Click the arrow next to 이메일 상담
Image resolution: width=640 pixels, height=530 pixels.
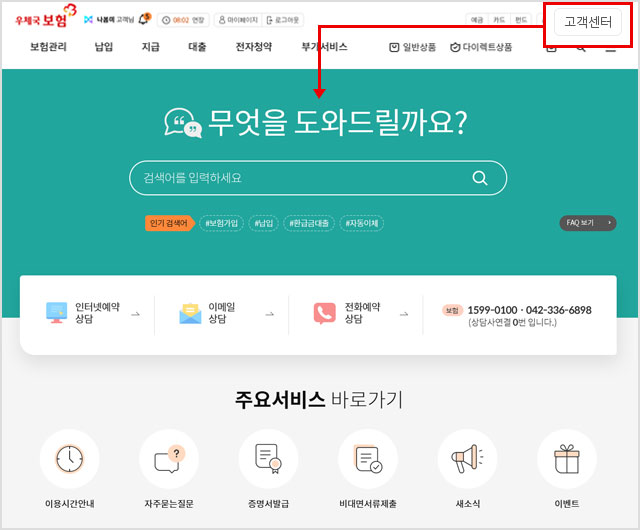tap(270, 314)
